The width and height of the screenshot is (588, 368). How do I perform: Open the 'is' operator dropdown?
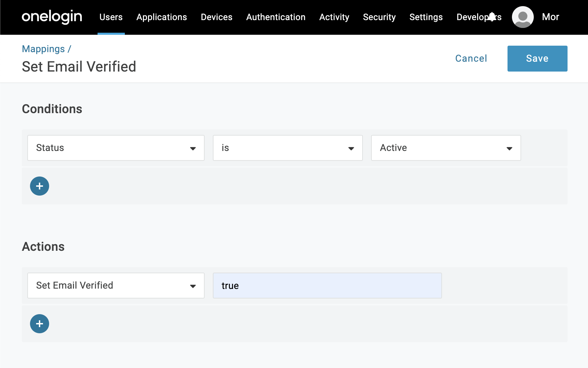click(x=288, y=148)
